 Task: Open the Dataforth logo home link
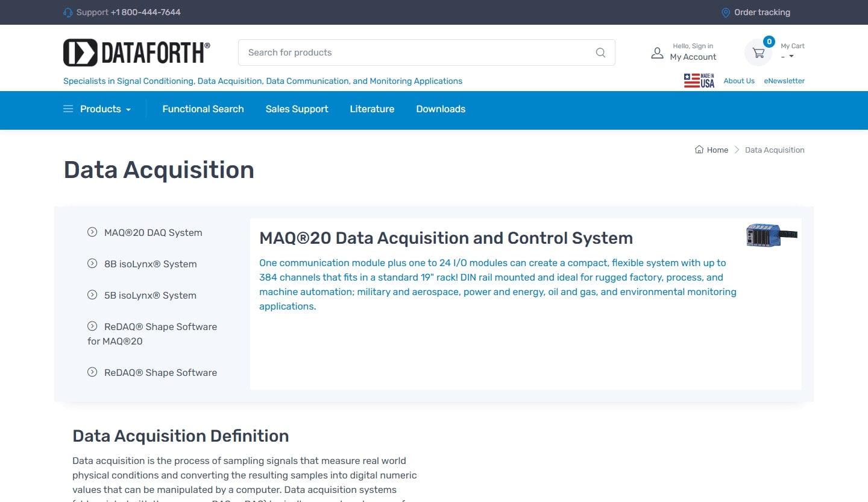coord(137,52)
